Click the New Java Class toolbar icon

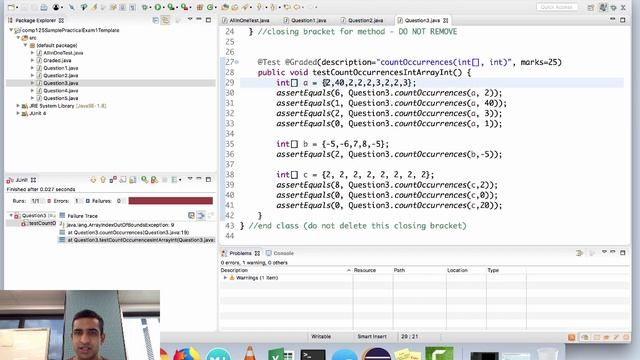point(211,7)
